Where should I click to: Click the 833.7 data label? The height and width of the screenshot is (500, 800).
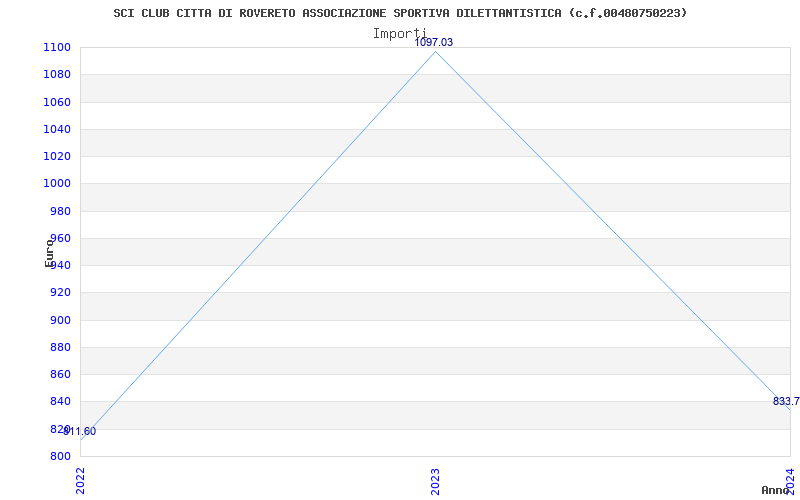tap(786, 402)
